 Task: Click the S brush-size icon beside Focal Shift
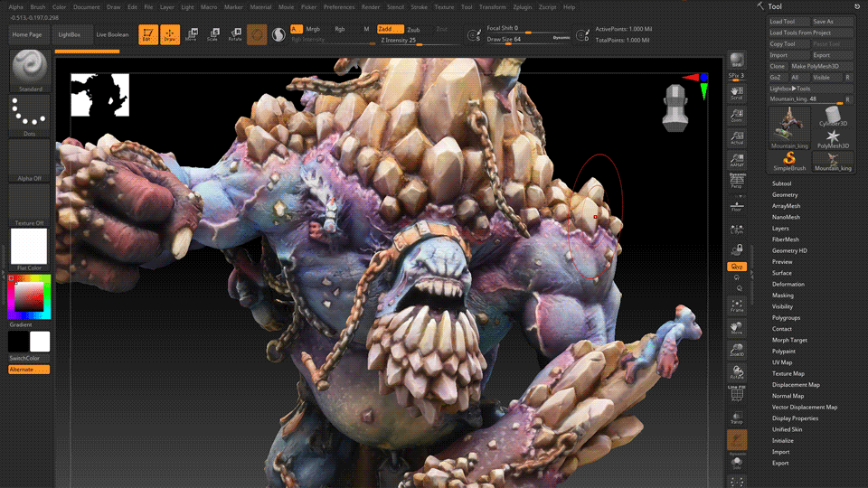[x=473, y=35]
